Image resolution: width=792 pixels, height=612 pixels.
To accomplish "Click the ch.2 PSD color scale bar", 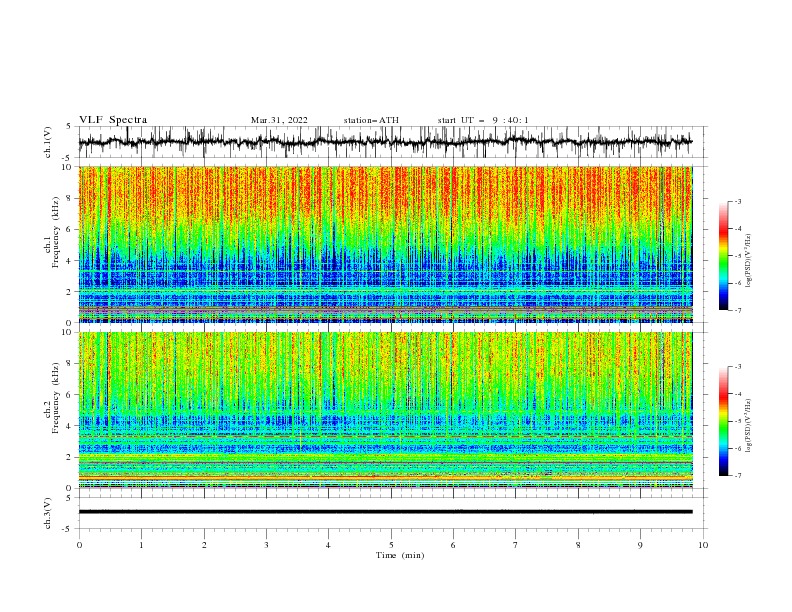I will coord(723,421).
